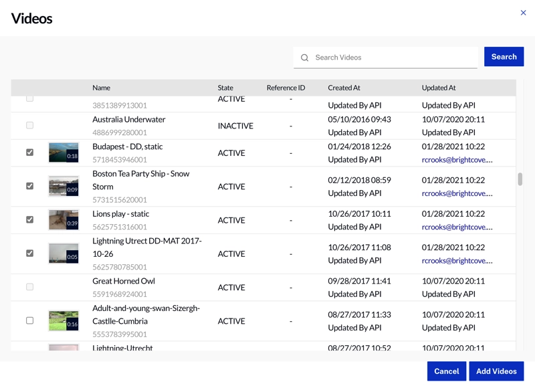Sort by the Name column header

102,88
